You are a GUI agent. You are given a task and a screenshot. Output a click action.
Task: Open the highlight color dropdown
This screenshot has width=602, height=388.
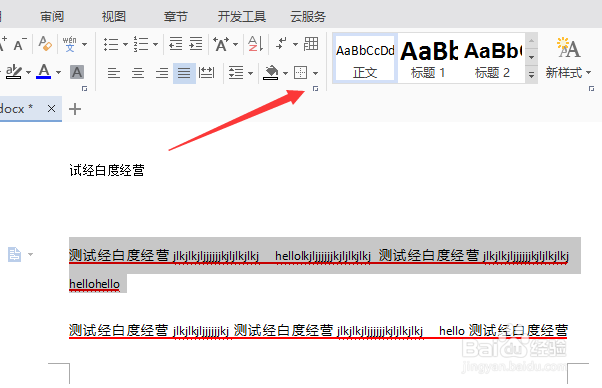[28, 73]
